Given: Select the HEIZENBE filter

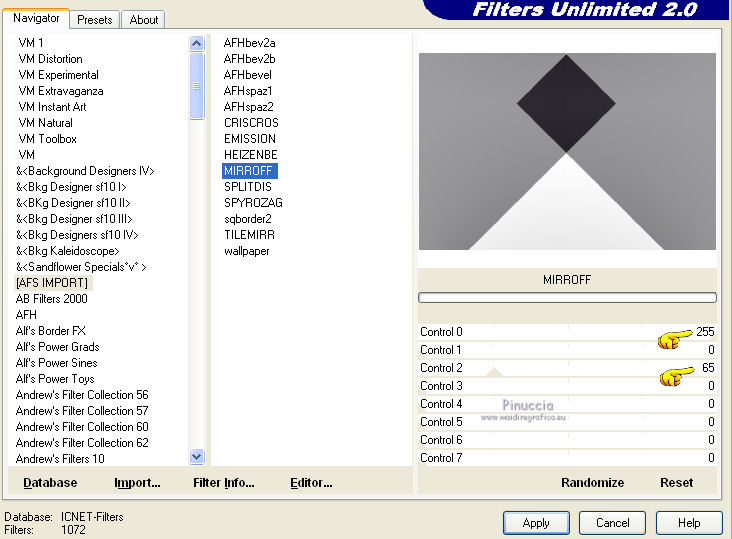Looking at the screenshot, I should tap(250, 154).
